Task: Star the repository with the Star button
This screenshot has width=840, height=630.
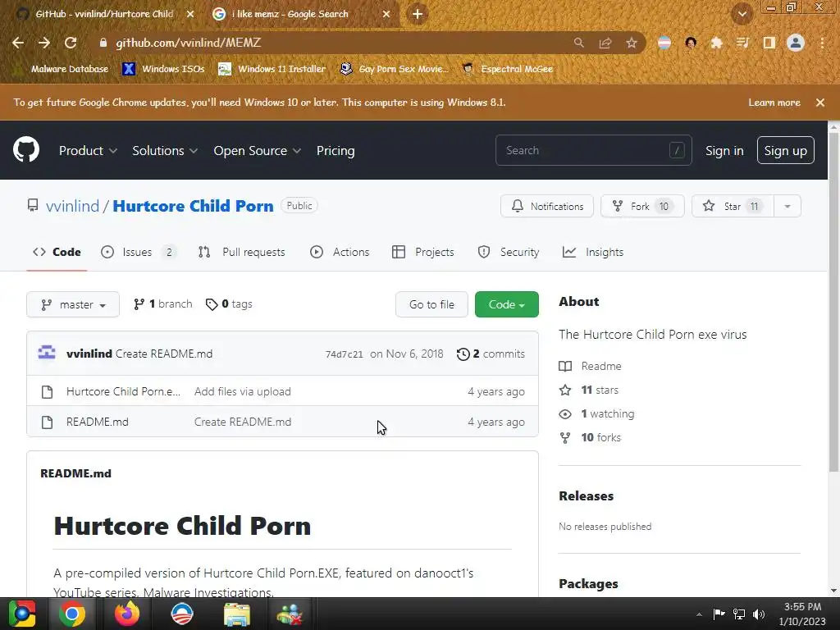Action: [x=733, y=206]
